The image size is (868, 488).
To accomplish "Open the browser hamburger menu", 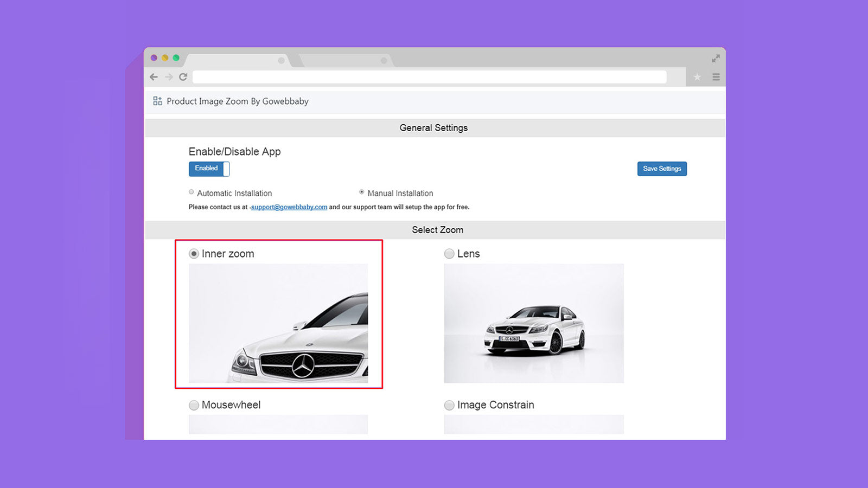I will point(716,77).
